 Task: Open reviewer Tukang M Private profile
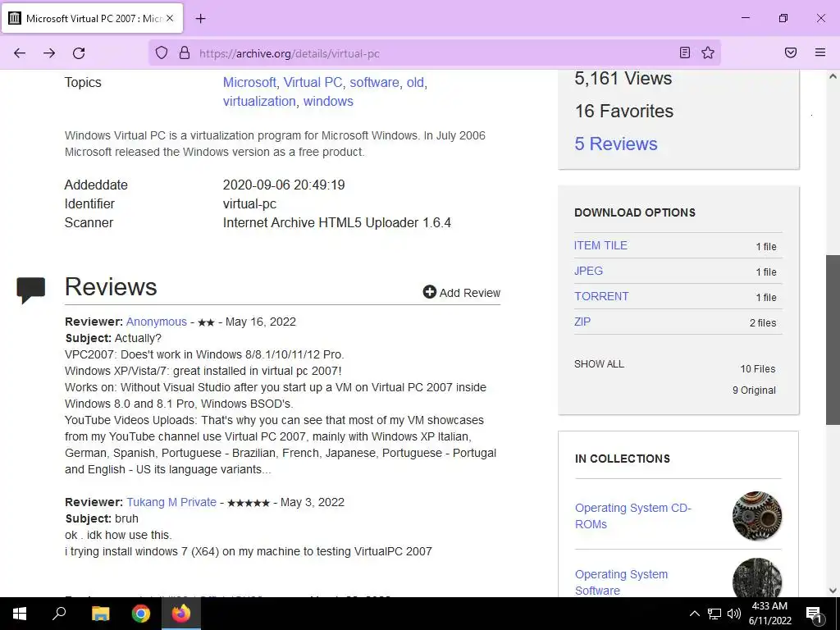pos(171,503)
